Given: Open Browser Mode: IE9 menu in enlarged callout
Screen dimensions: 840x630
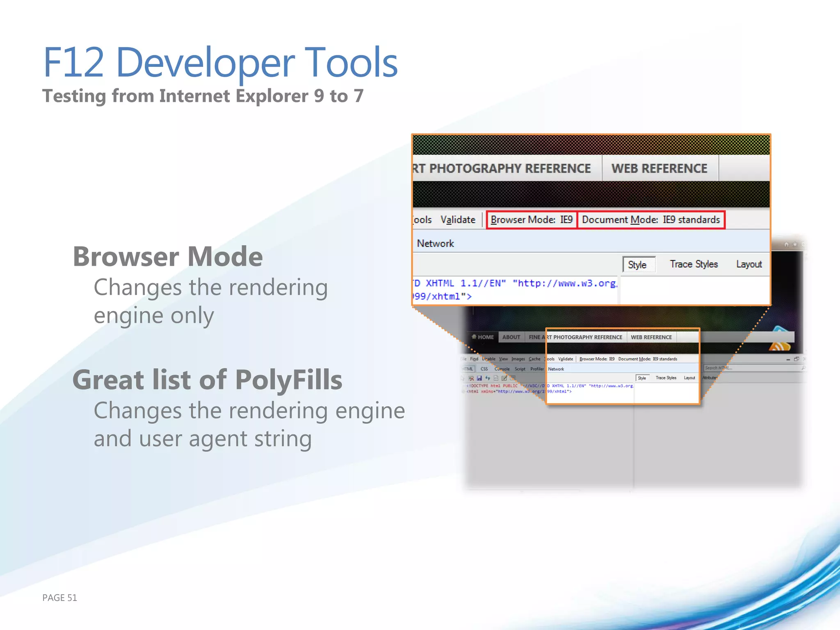Looking at the screenshot, I should click(532, 220).
